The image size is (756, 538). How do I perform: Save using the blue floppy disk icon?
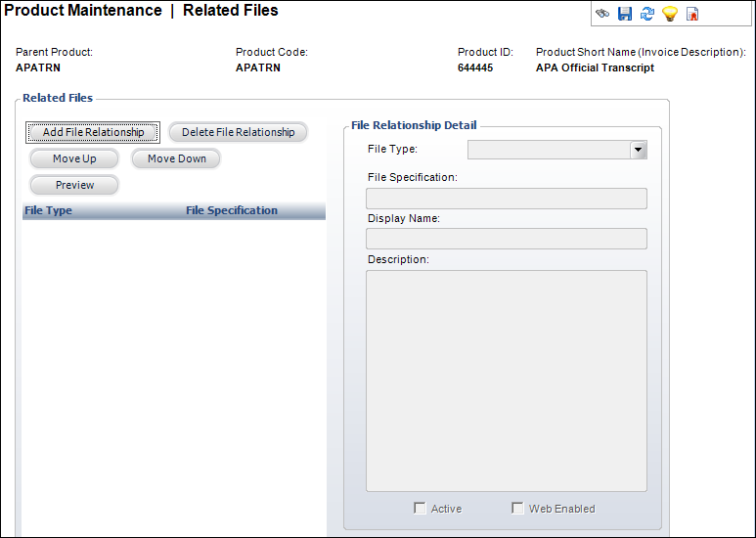[625, 14]
